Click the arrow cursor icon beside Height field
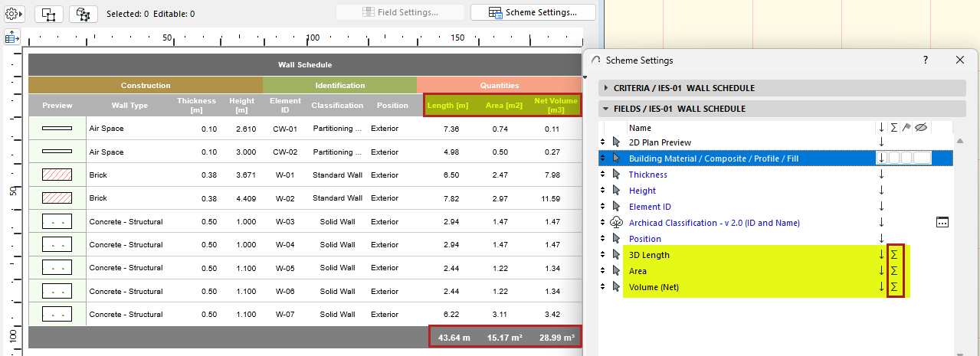The image size is (980, 356). coord(616,191)
